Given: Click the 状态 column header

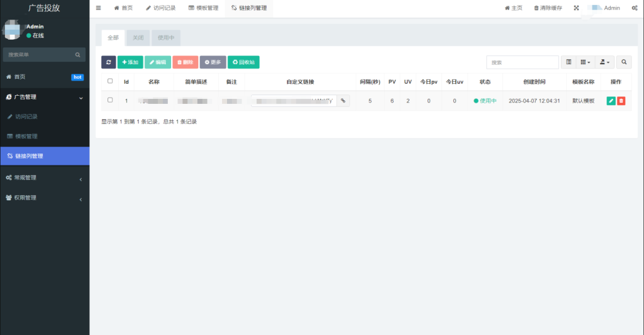Looking at the screenshot, I should pyautogui.click(x=485, y=82).
